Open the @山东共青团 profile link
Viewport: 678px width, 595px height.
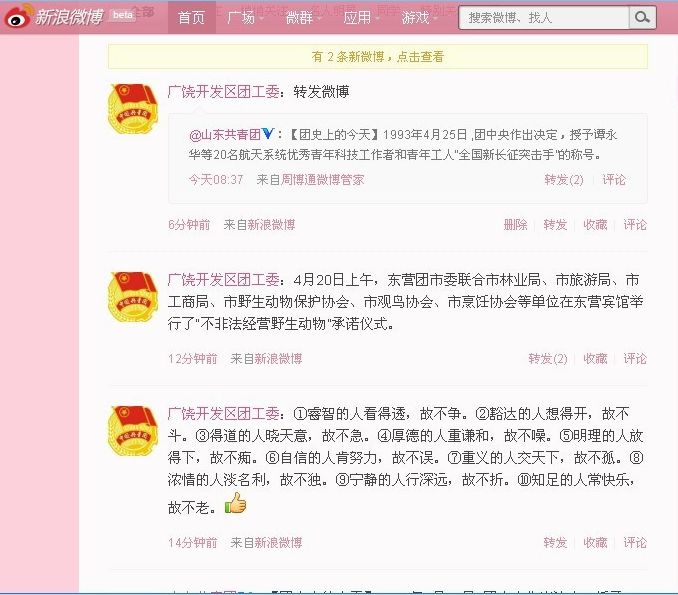point(225,134)
